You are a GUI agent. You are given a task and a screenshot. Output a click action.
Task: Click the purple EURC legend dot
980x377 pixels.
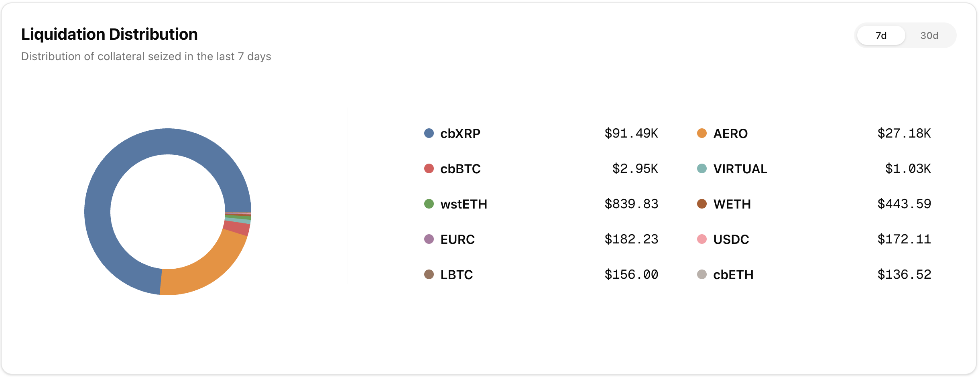429,239
